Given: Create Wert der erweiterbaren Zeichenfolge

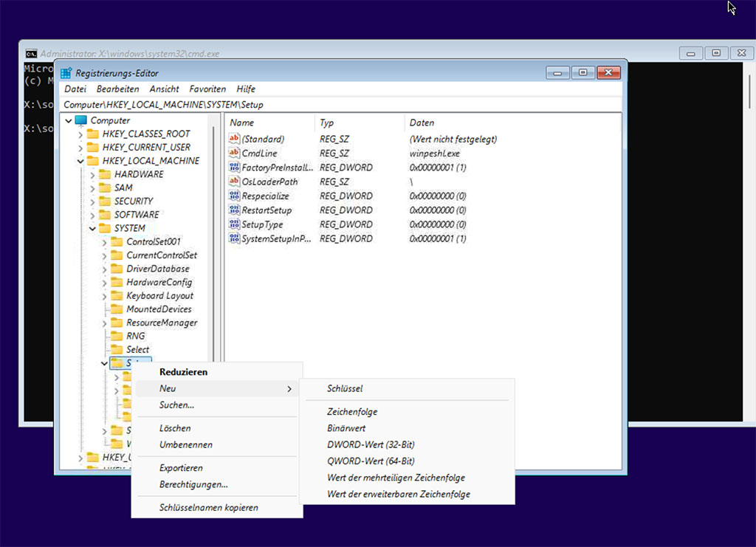Looking at the screenshot, I should point(407,494).
